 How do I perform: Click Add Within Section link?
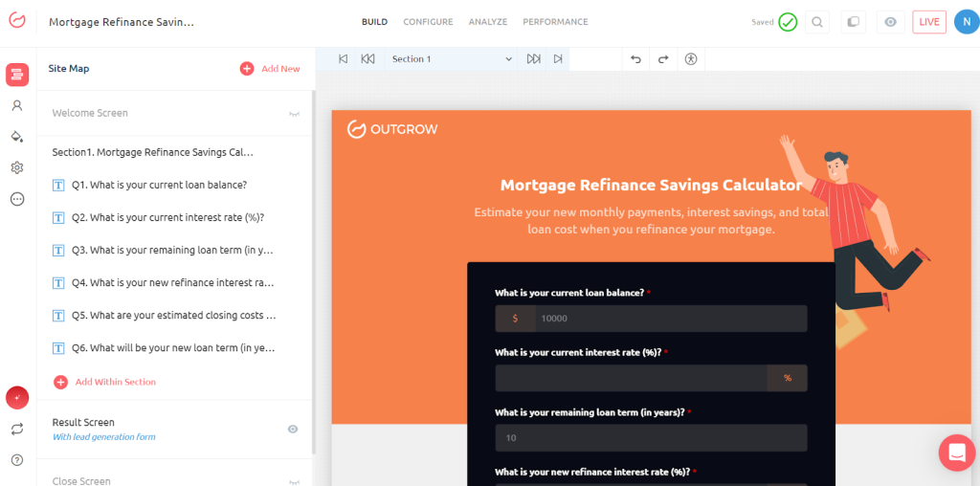point(115,382)
